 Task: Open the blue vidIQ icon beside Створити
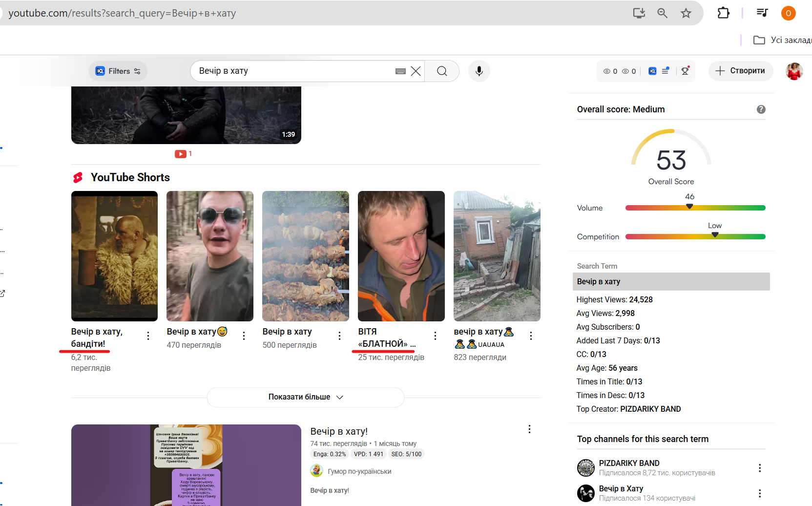pos(652,71)
